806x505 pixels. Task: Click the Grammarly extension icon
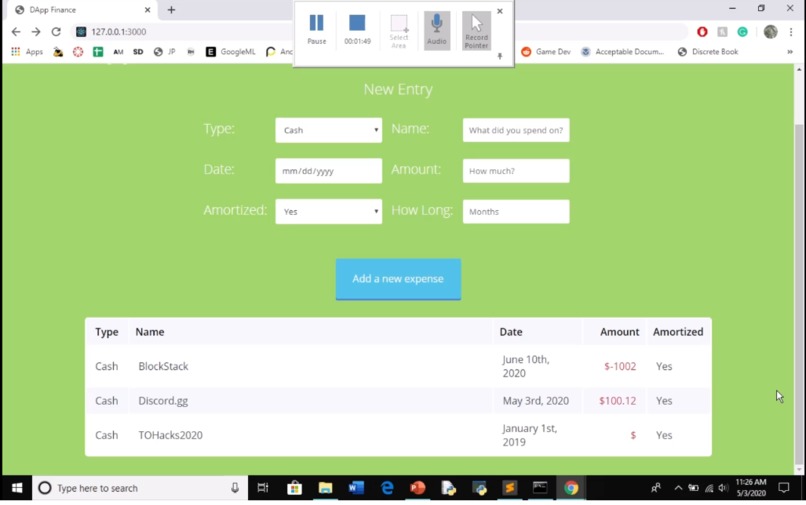[x=742, y=32]
